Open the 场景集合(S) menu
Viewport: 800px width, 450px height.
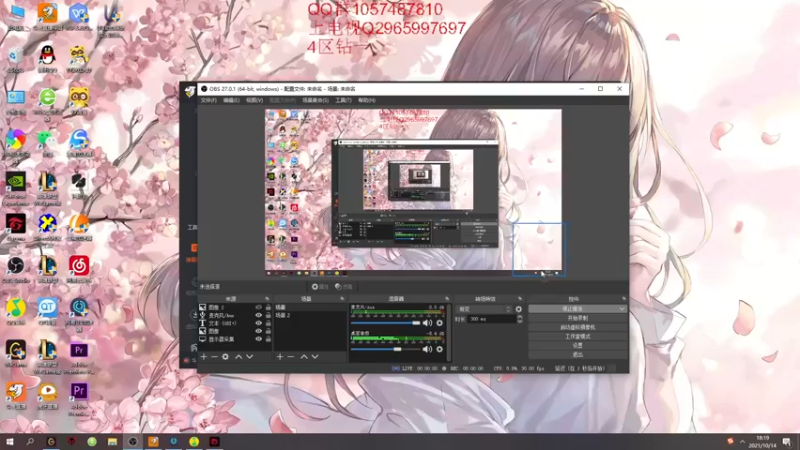[x=315, y=101]
